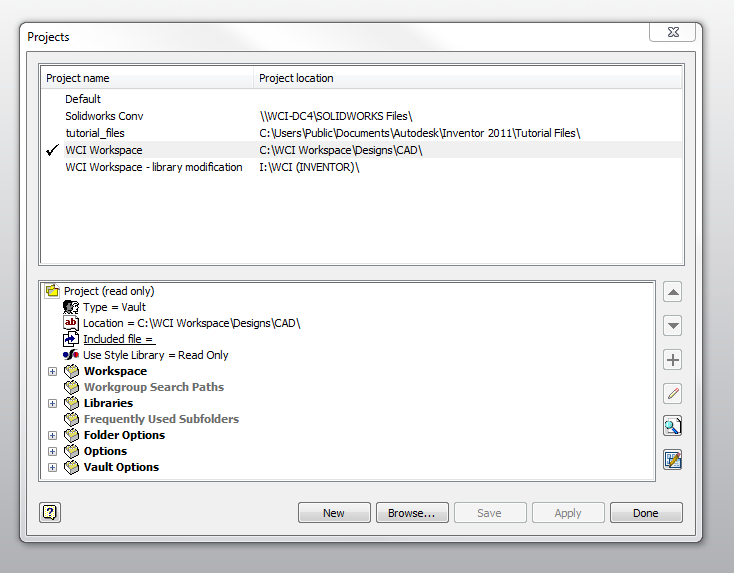Click the Apply button

(x=568, y=513)
